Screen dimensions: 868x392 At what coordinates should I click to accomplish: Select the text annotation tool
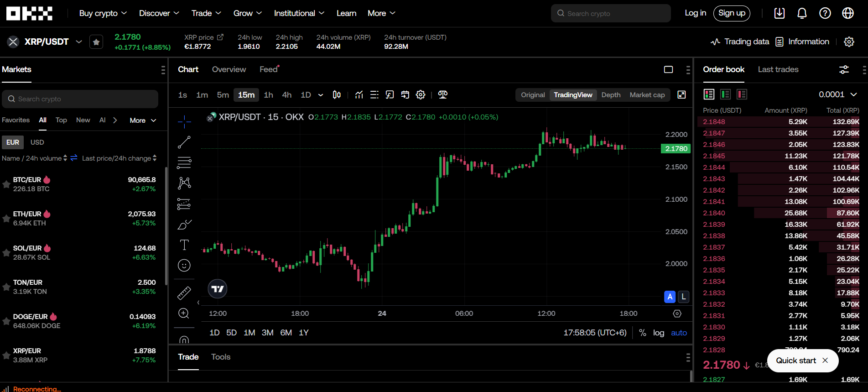184,245
